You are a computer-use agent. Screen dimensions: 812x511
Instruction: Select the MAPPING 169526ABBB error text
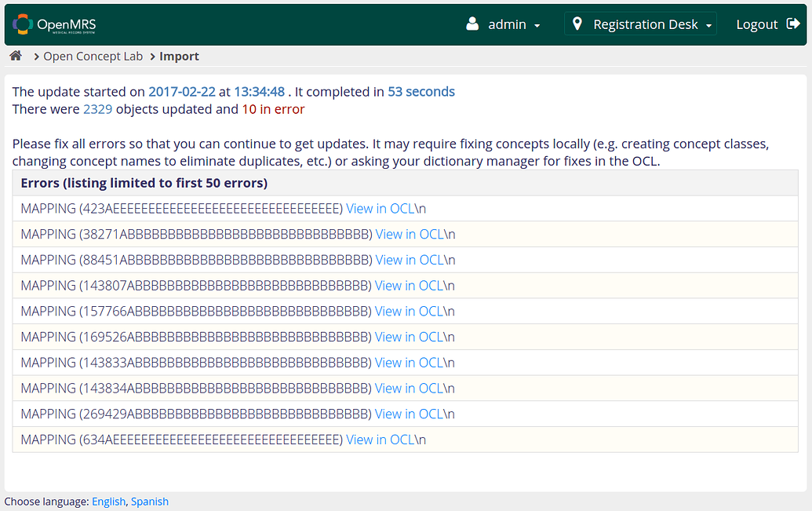pos(196,337)
